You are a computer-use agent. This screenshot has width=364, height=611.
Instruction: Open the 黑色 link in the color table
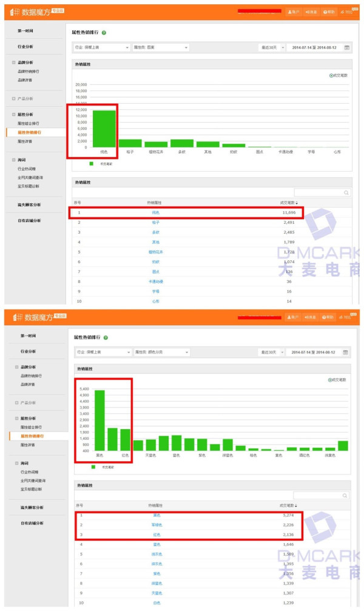click(x=157, y=515)
